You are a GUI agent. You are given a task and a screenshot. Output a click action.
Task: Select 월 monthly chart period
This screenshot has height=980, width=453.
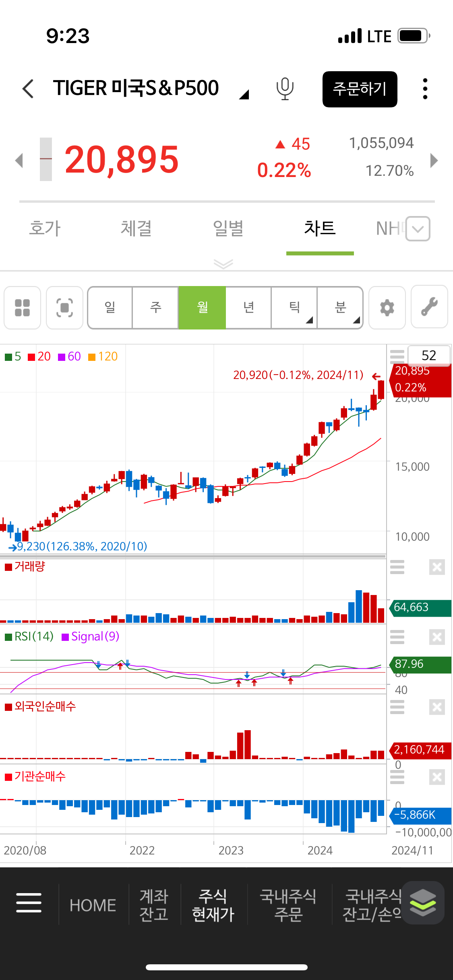click(x=202, y=308)
